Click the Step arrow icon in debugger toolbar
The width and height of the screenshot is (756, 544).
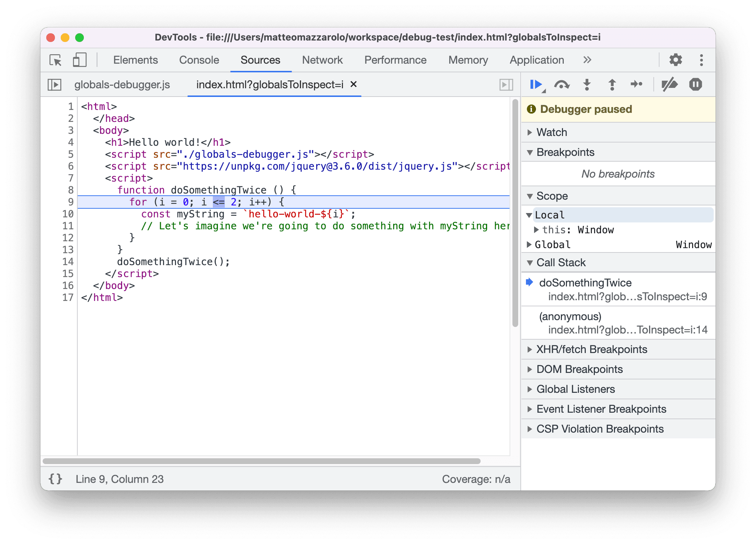tap(636, 85)
